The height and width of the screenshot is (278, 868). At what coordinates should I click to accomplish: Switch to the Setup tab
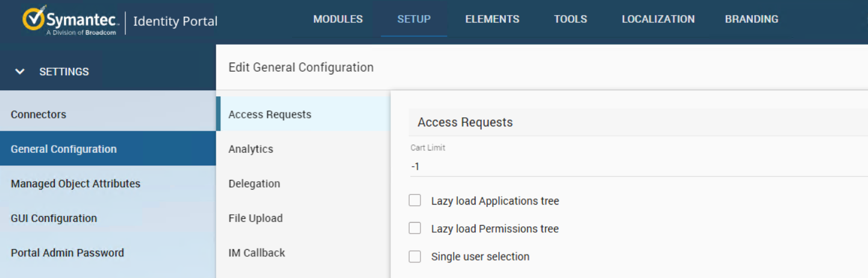[x=414, y=19]
